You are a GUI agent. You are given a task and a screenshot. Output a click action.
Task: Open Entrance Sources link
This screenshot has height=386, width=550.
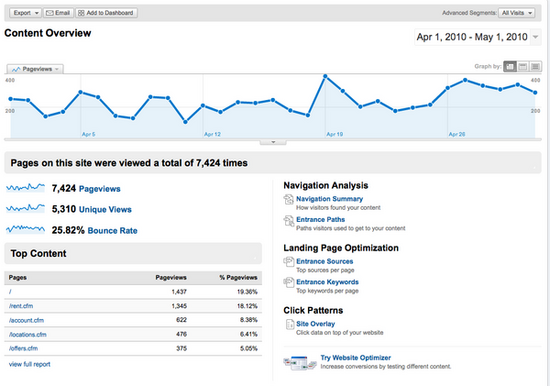[x=324, y=261]
